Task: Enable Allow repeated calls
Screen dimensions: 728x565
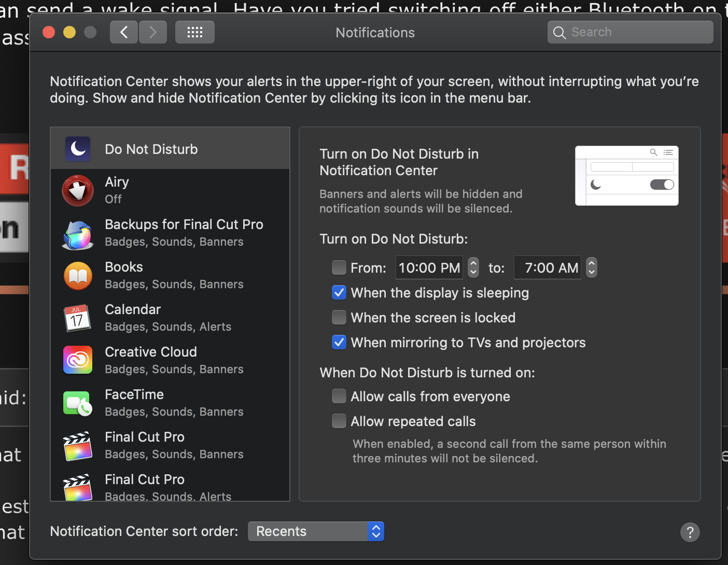Action: pos(339,421)
